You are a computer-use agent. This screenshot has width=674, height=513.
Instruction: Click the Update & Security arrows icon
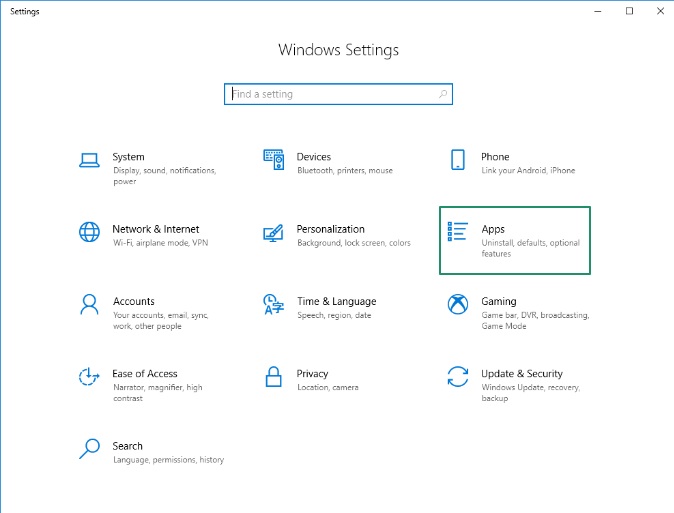(x=458, y=377)
